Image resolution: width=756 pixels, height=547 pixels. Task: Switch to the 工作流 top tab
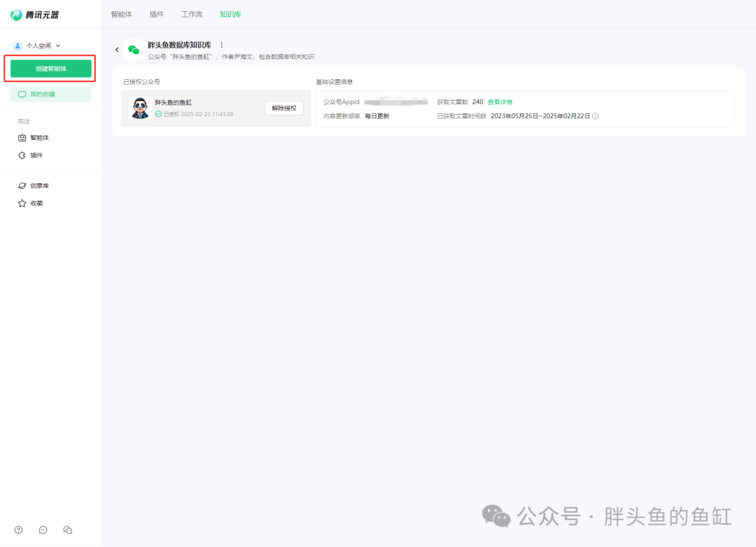192,15
